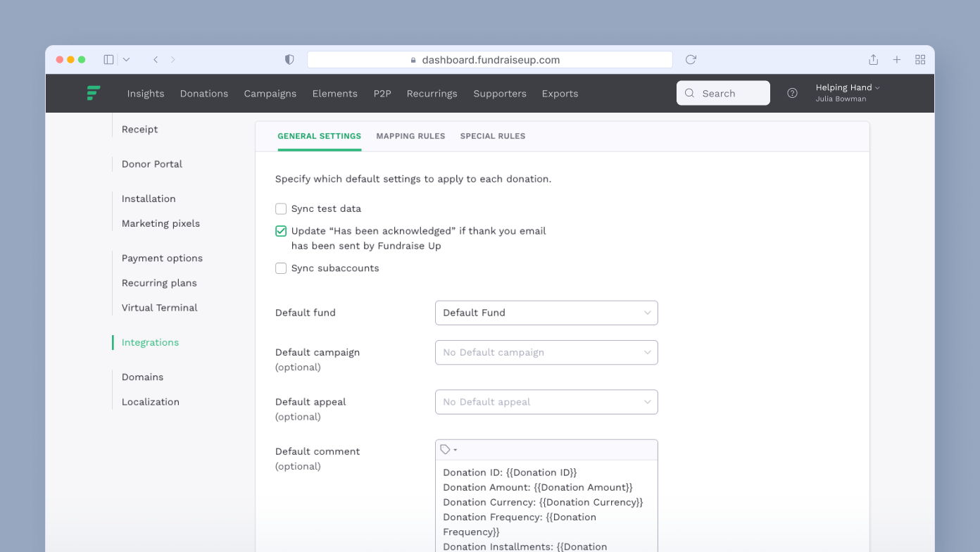Open Elements in top navigation
Viewport: 980px width, 552px height.
(335, 94)
